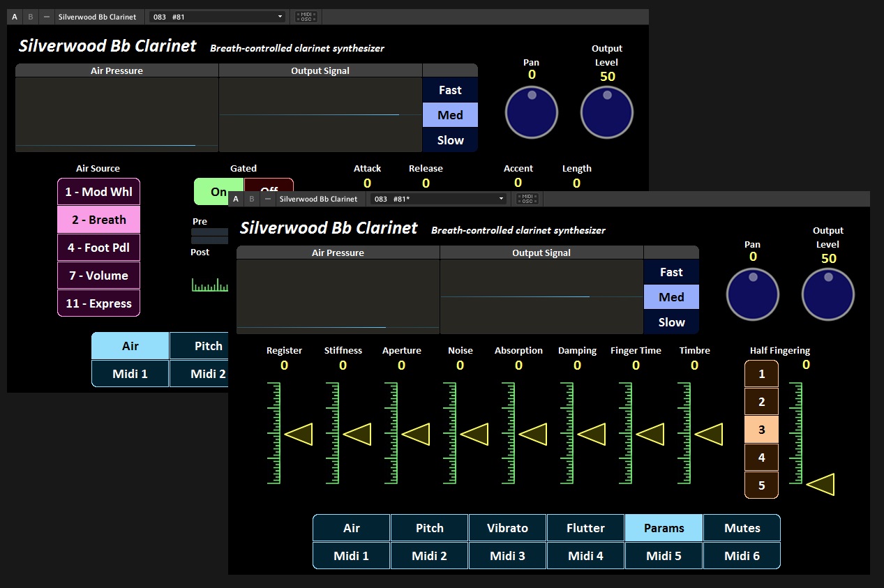Choose 1 - Mod Whl air source
This screenshot has height=588, width=884.
point(98,192)
